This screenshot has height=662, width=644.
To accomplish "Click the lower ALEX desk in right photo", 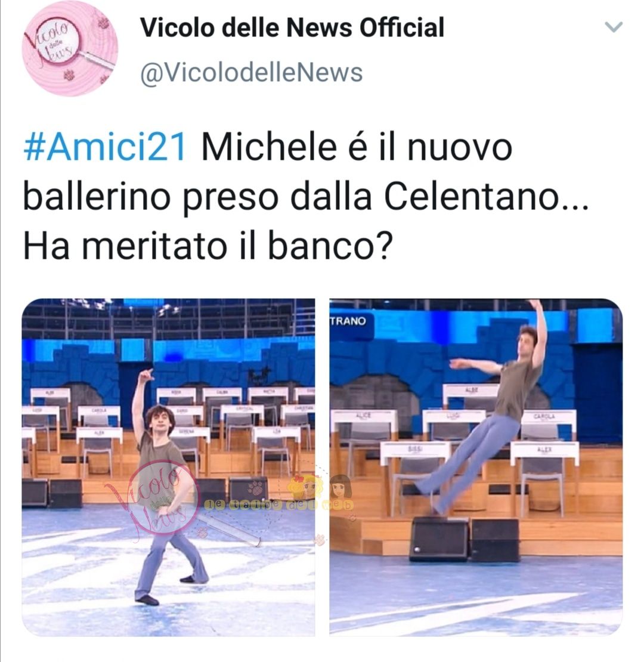I will (544, 450).
